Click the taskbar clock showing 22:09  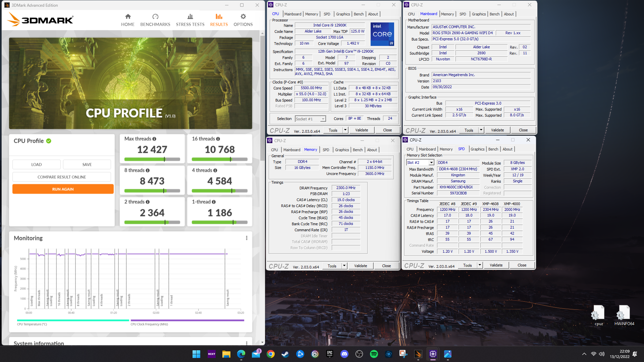[620, 354]
